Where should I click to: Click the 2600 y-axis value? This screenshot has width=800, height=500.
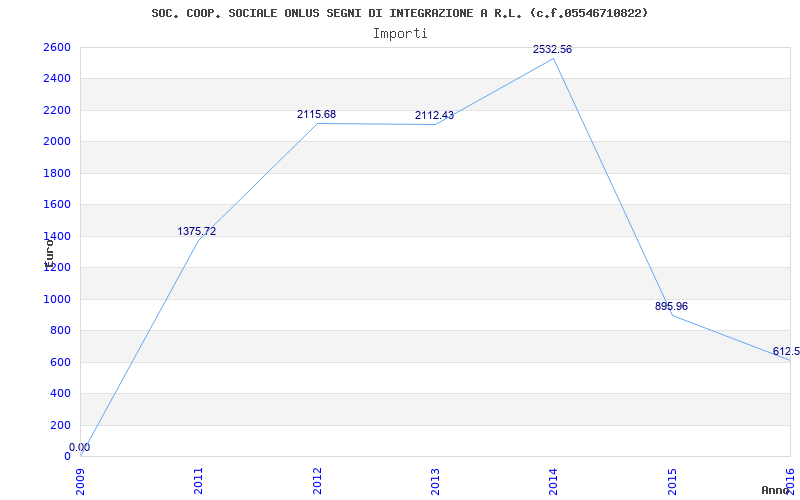(x=57, y=47)
